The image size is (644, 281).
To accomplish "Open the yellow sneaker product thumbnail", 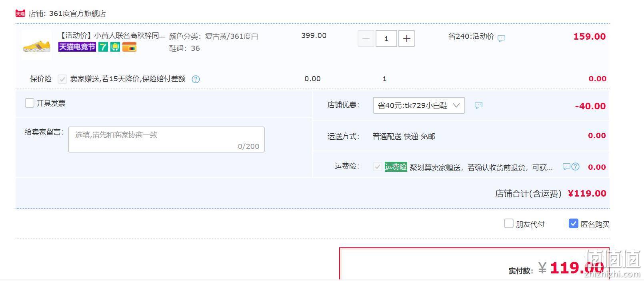I will (x=36, y=45).
